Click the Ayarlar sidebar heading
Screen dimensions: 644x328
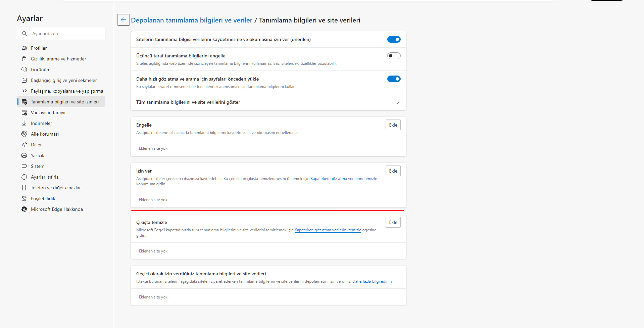pos(30,18)
